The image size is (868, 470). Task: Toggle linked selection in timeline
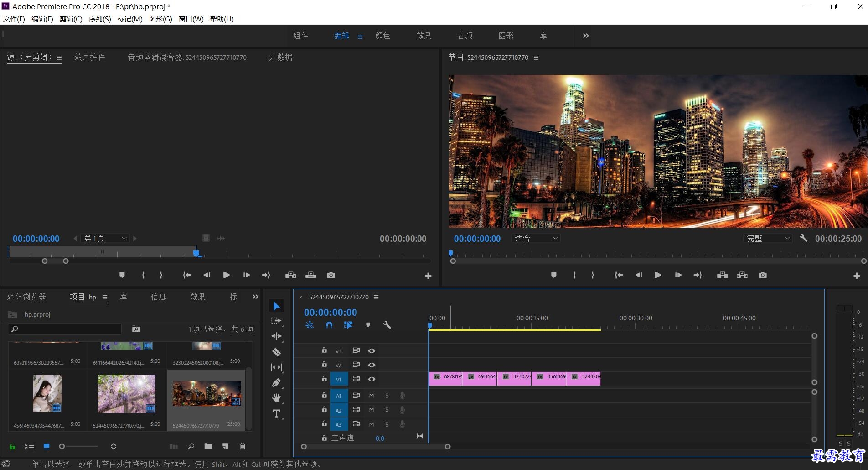tap(348, 325)
